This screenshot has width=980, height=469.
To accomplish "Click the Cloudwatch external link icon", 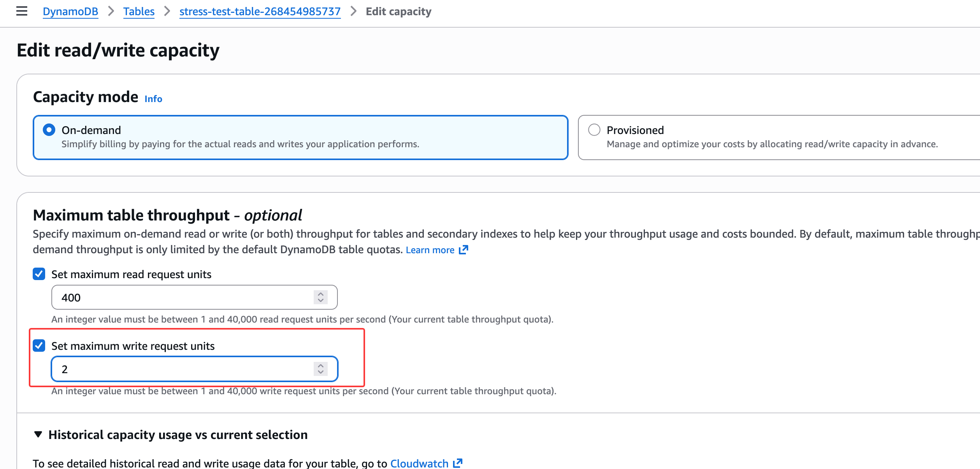I will (458, 463).
